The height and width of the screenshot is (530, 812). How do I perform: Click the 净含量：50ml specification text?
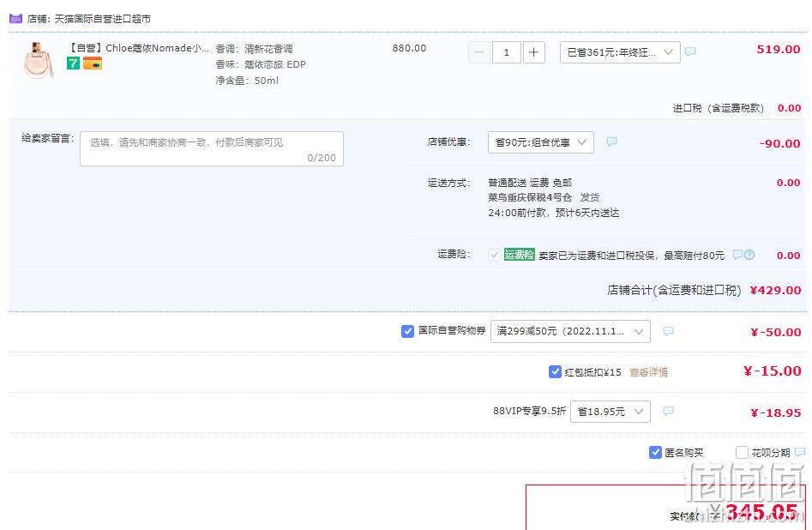[x=247, y=81]
